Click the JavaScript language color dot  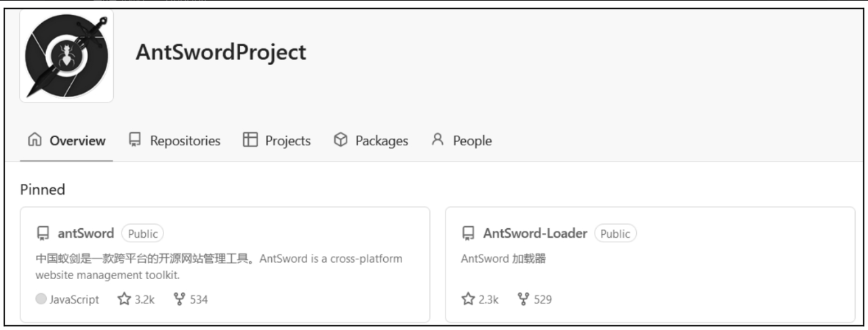coord(41,299)
